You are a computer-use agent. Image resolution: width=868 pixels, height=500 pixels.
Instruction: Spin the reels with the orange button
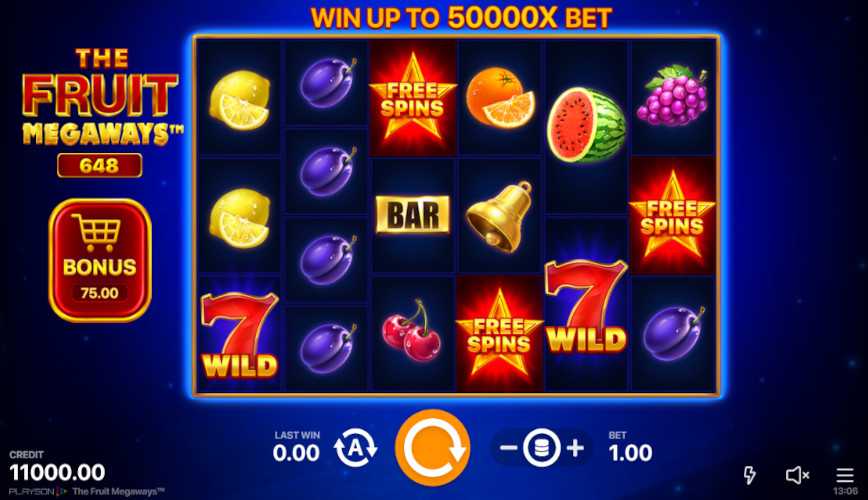tap(432, 447)
